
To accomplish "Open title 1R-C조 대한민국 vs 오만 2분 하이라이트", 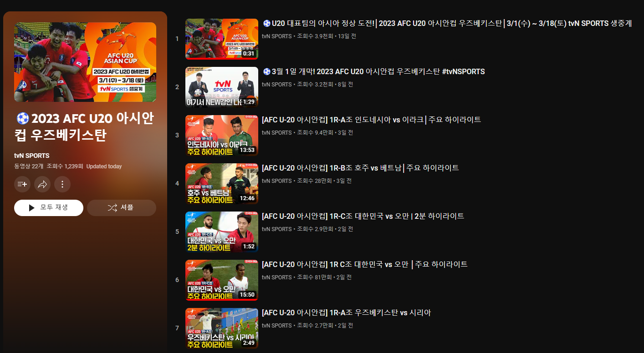I will point(363,216).
